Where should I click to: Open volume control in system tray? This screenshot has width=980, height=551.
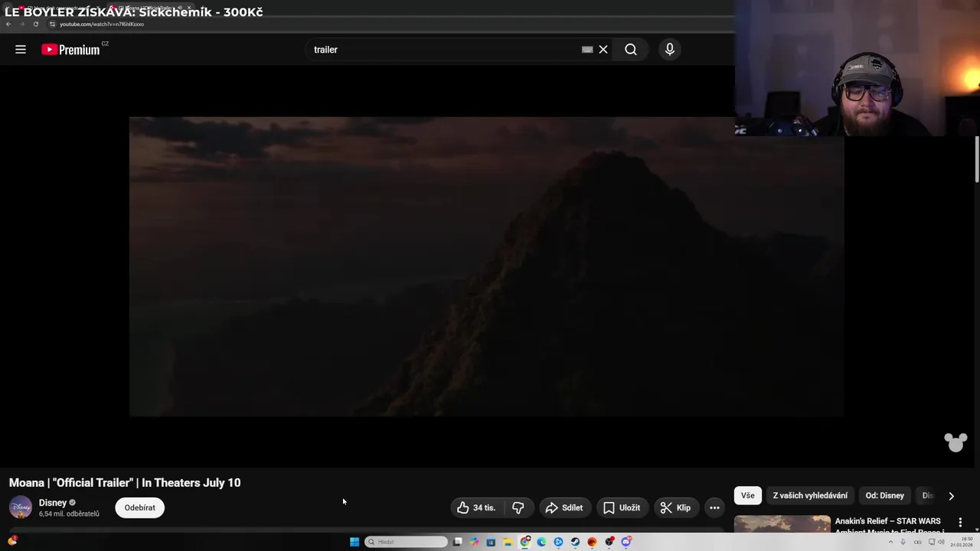point(941,542)
